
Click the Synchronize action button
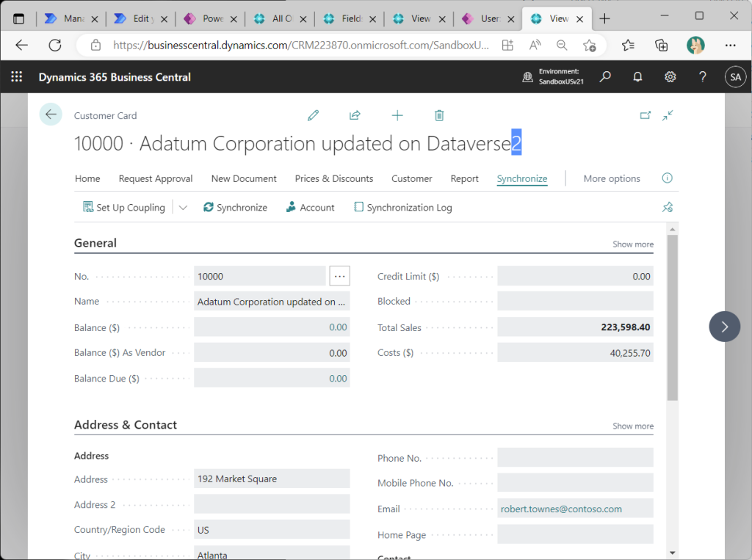tap(235, 207)
